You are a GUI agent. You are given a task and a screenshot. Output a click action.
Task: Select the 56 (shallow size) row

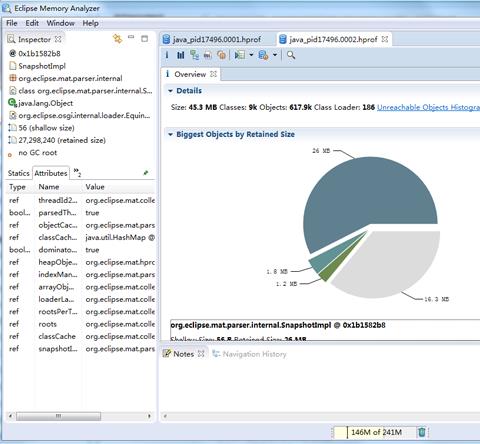(x=46, y=128)
